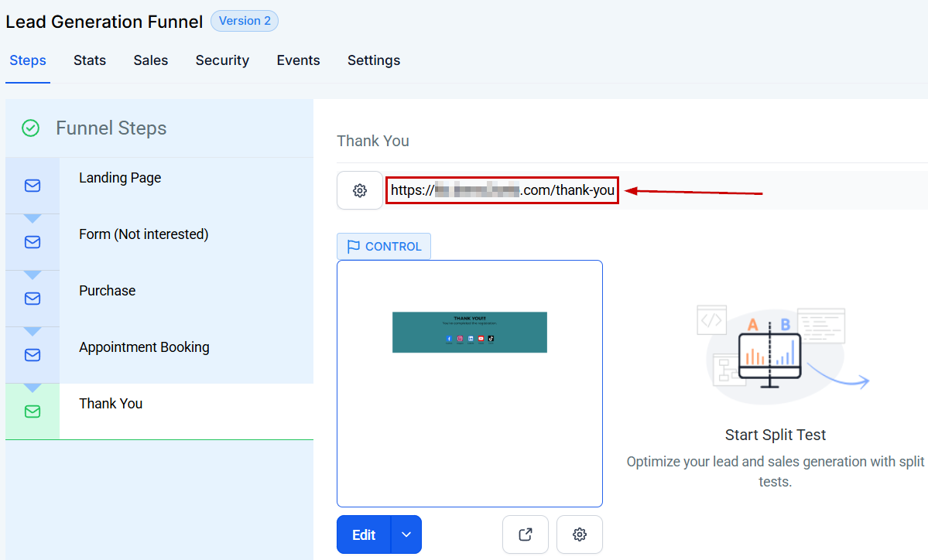
Task: Click the Version 2 badge
Action: click(x=245, y=21)
